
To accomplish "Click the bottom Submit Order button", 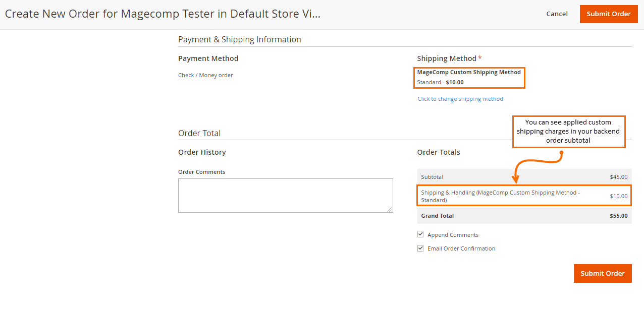I will (x=602, y=273).
